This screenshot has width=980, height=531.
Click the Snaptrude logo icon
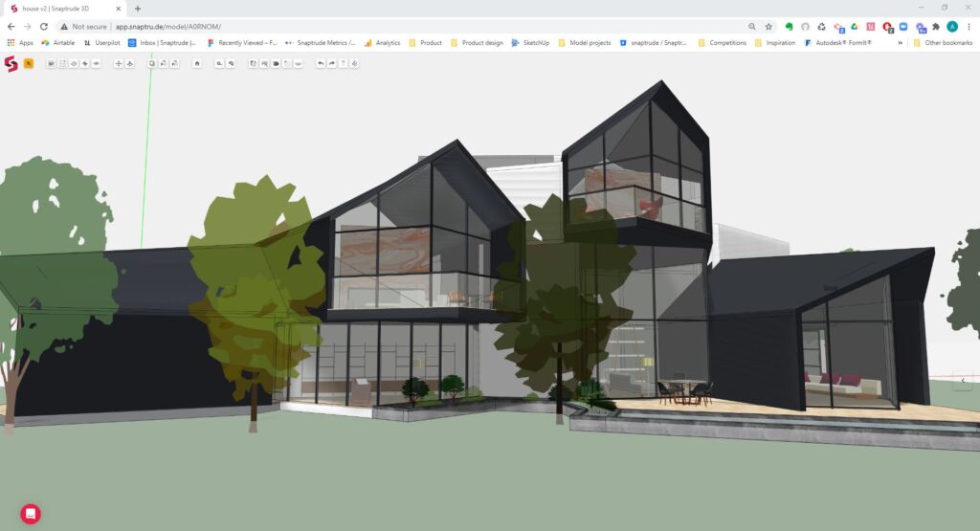click(x=11, y=63)
